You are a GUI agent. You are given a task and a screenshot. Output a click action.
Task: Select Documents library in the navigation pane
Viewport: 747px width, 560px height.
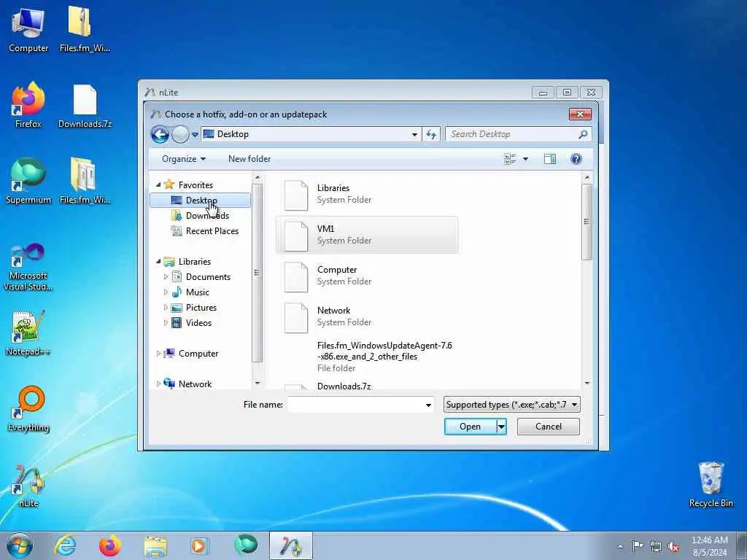click(x=201, y=276)
